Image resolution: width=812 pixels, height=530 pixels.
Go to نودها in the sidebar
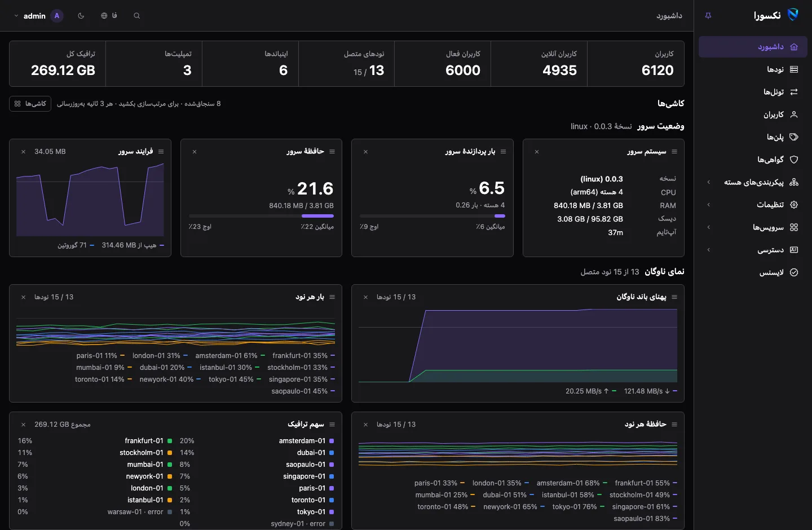pyautogui.click(x=753, y=69)
